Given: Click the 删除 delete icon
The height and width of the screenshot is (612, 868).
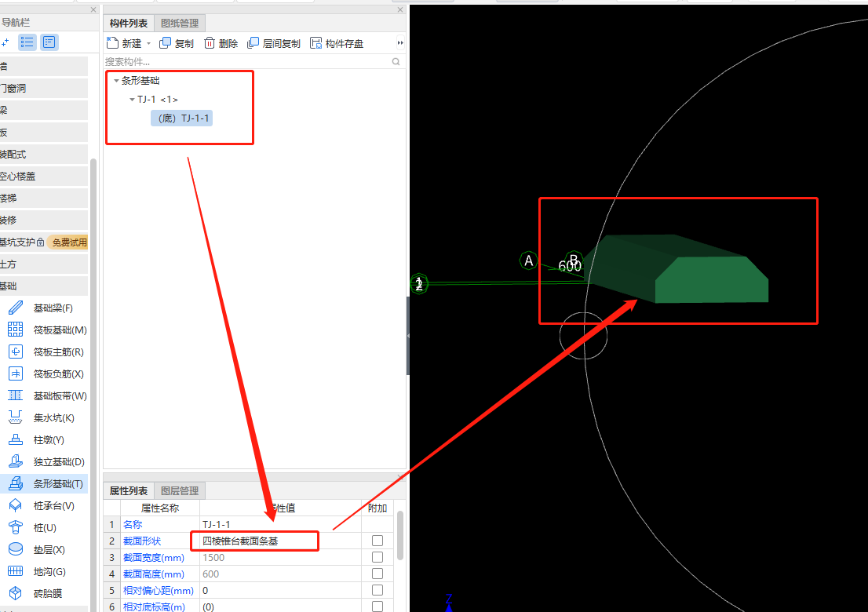Looking at the screenshot, I should coord(210,42).
